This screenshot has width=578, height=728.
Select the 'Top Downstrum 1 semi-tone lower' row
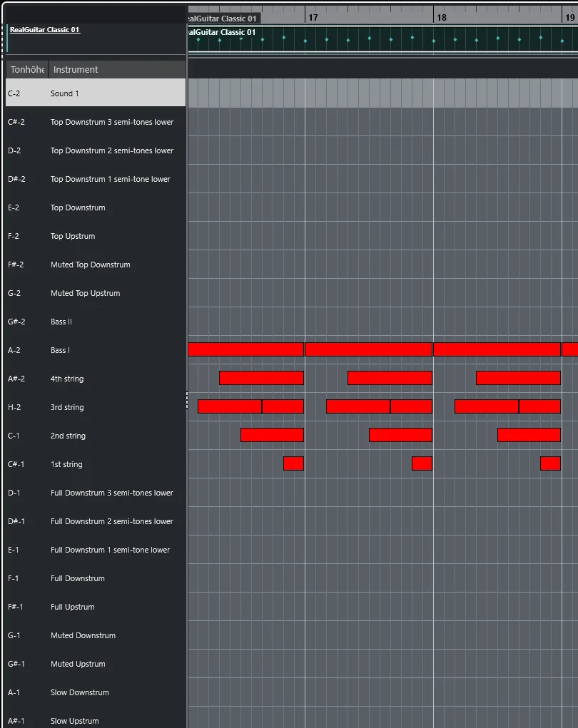tap(96, 179)
